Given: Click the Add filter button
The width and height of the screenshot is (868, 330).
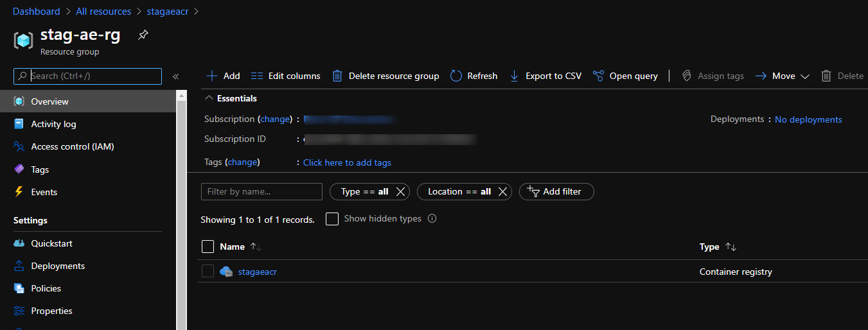Looking at the screenshot, I should pos(556,191).
